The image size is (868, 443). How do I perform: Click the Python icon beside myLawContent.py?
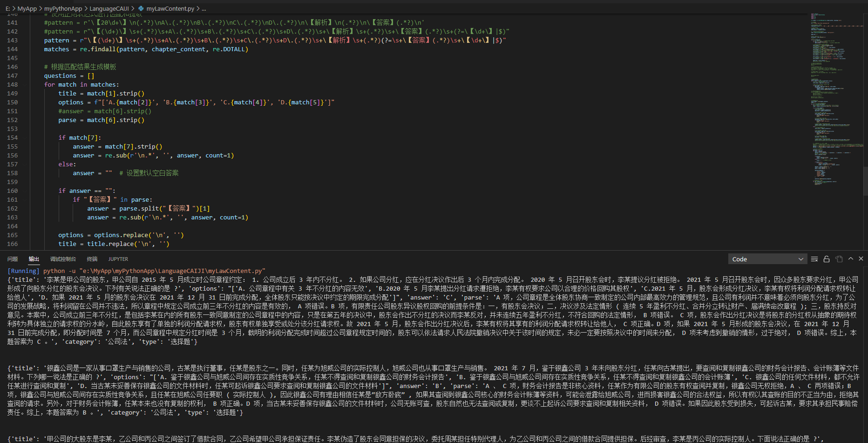141,8
